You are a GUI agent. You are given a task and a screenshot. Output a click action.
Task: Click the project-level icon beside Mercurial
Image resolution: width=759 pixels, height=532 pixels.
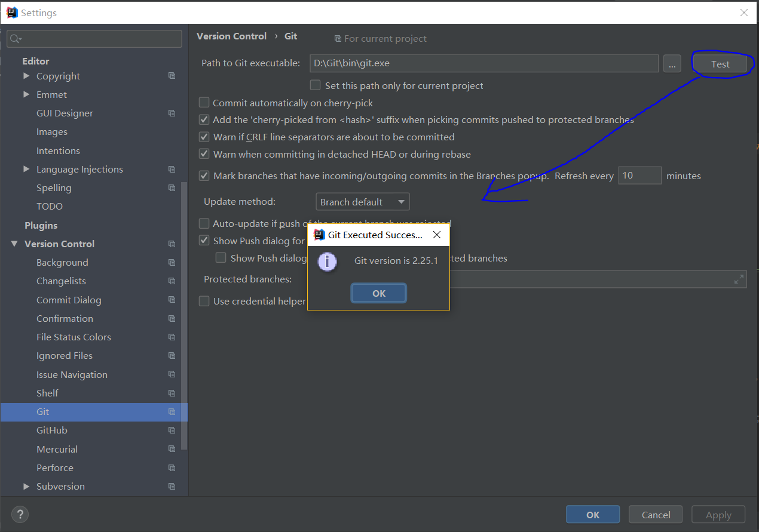(x=172, y=449)
